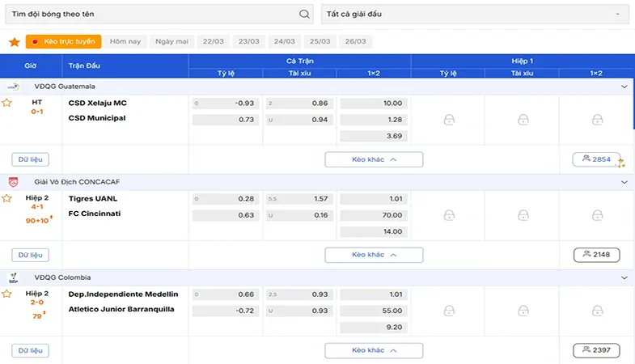The width and height of the screenshot is (635, 364).
Task: Pick draw odds 9.20 in Colombia match
Action: [x=374, y=327]
